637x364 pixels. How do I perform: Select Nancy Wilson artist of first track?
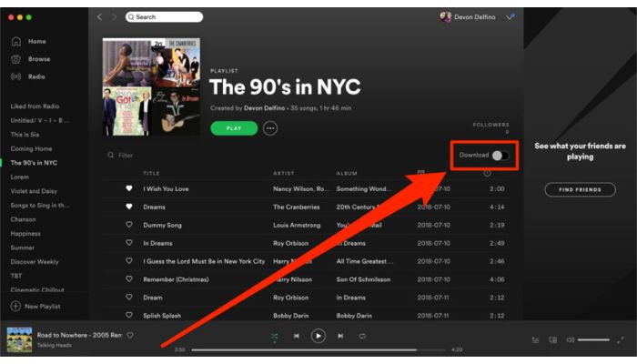300,189
